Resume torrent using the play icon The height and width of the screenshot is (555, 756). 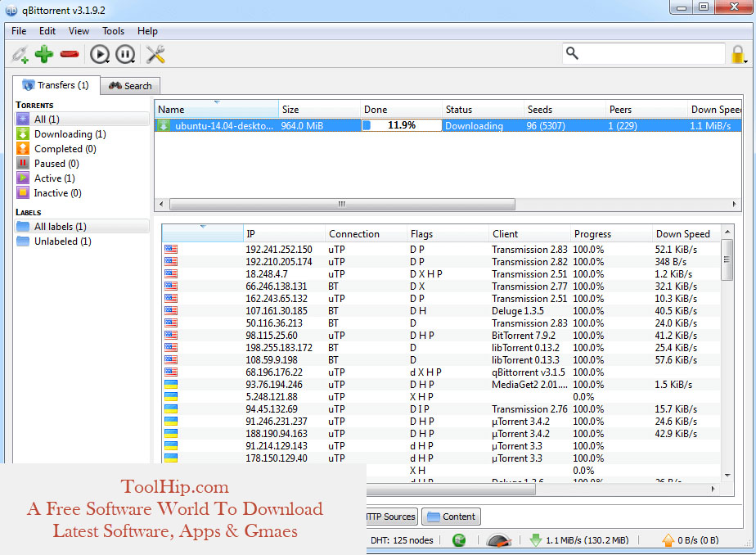(x=100, y=54)
